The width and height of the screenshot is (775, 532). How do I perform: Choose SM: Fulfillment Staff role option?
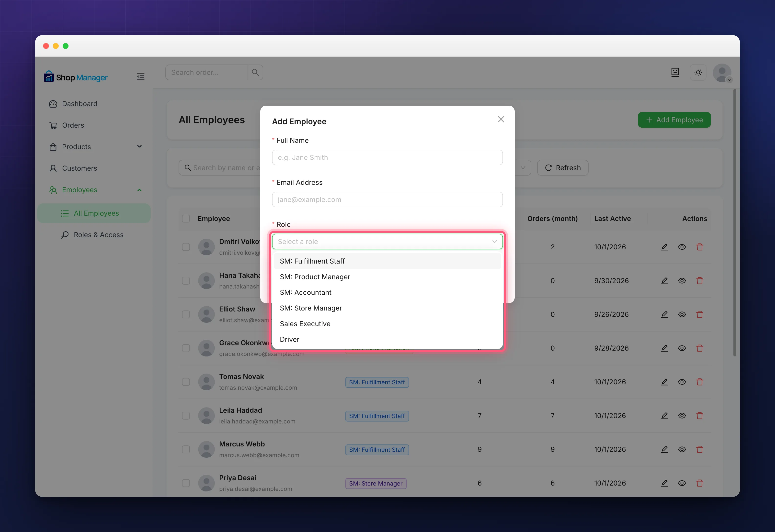point(387,261)
